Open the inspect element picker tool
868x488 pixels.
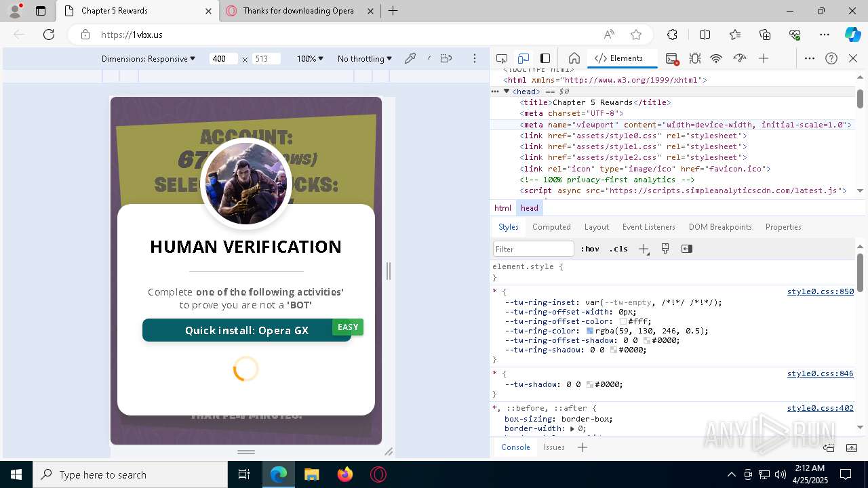502,58
